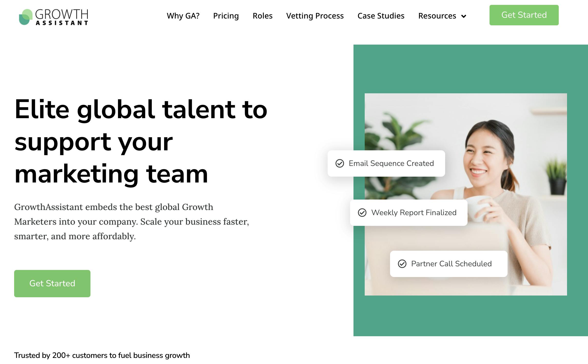588x364 pixels.
Task: Click the checkmark in Partner Call Scheduled badge
Action: pos(402,264)
